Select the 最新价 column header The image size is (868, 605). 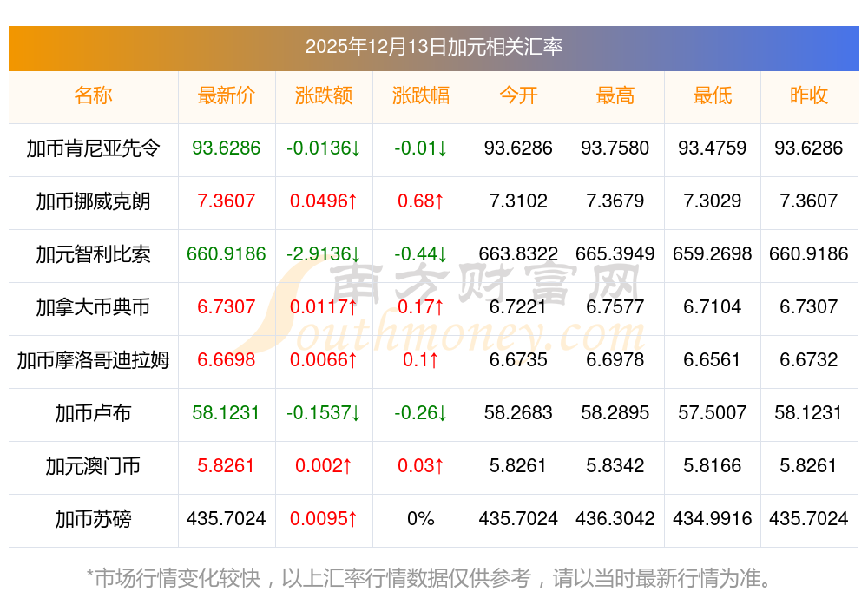[226, 95]
